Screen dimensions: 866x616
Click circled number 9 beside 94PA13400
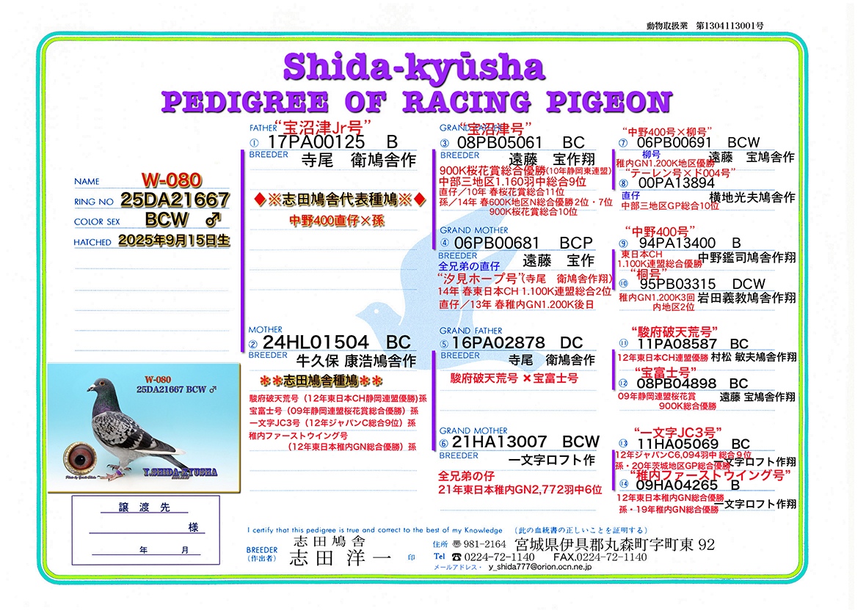click(623, 243)
